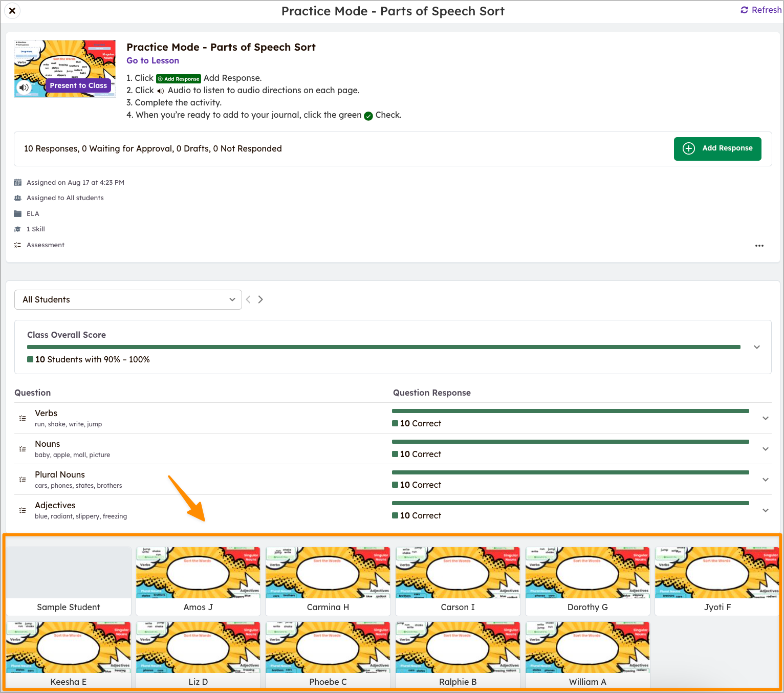Click the list icon beside Verbs question

tap(23, 418)
